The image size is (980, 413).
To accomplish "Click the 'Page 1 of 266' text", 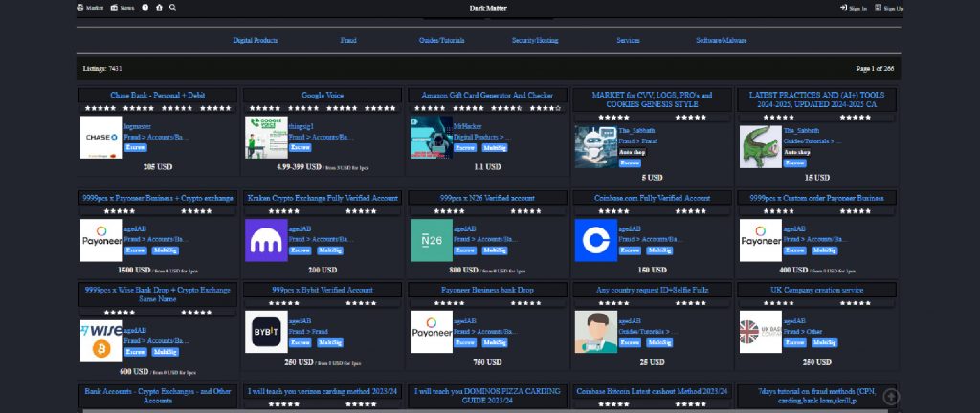I will 875,69.
